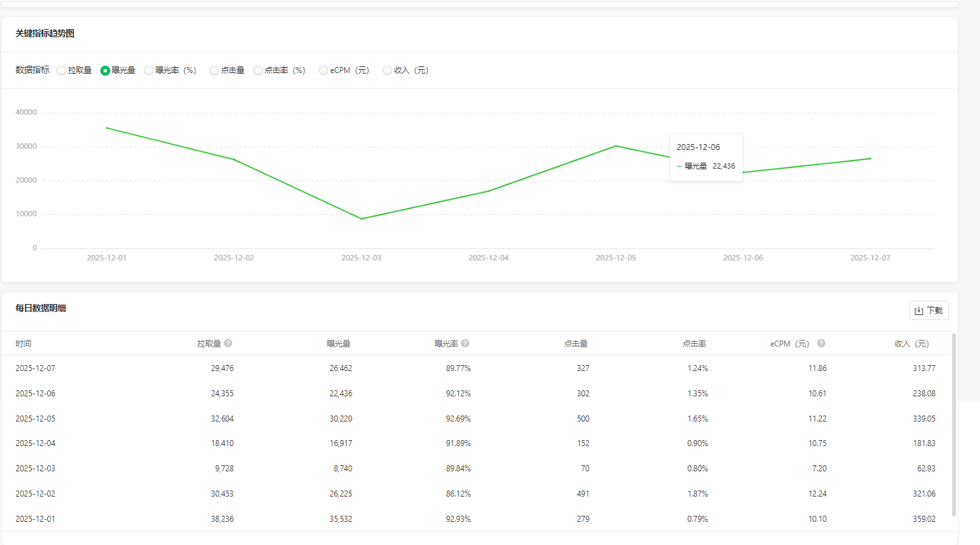Click the 2025-12-07 x-axis date label
Image resolution: width=980 pixels, height=545 pixels.
[x=870, y=258]
